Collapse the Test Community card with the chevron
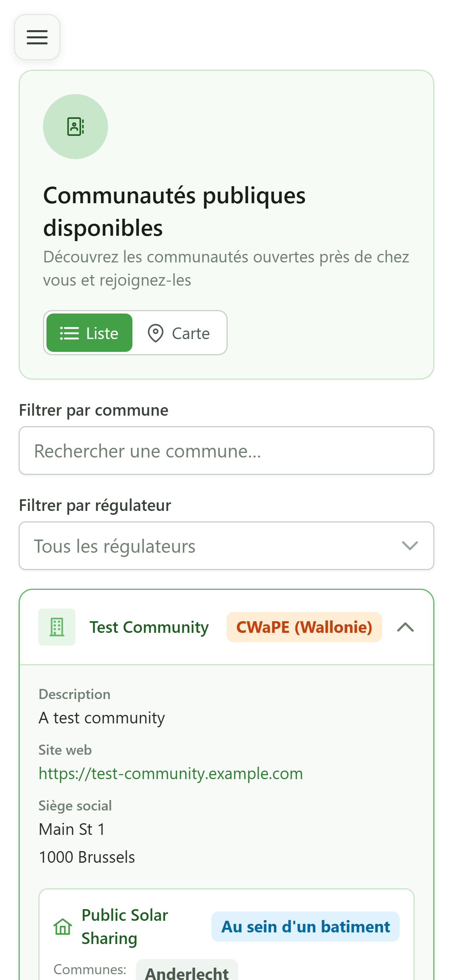Image resolution: width=453 pixels, height=980 pixels. (x=405, y=627)
